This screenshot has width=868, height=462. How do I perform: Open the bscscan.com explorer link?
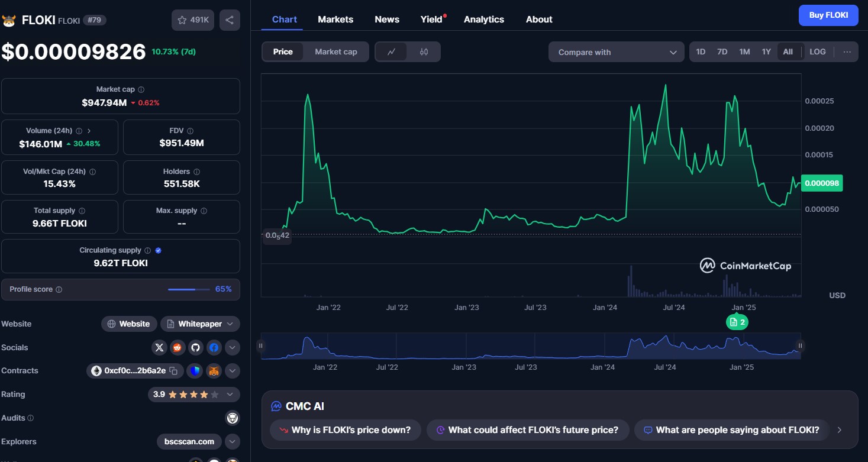(189, 442)
